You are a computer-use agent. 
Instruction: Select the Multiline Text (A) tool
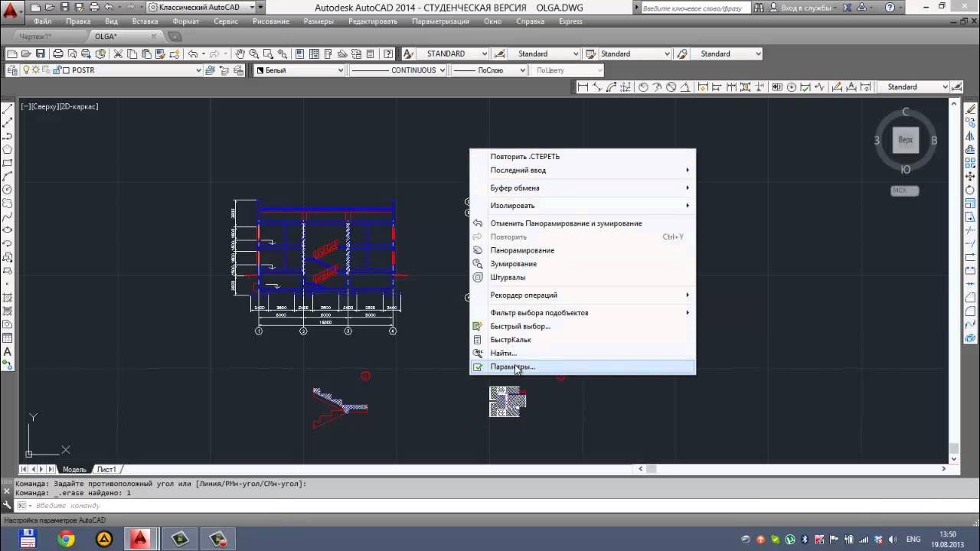coord(9,350)
